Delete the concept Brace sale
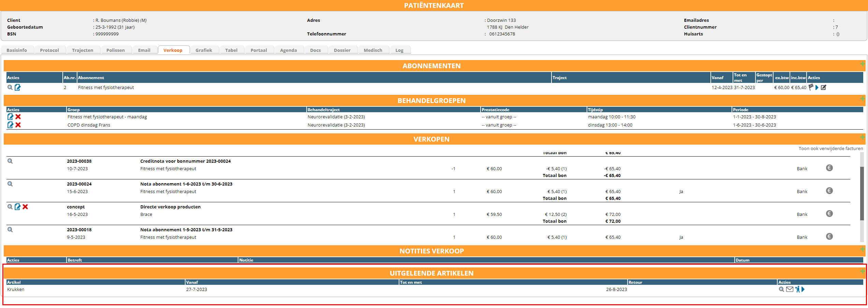This screenshot has width=868, height=308. tap(25, 207)
